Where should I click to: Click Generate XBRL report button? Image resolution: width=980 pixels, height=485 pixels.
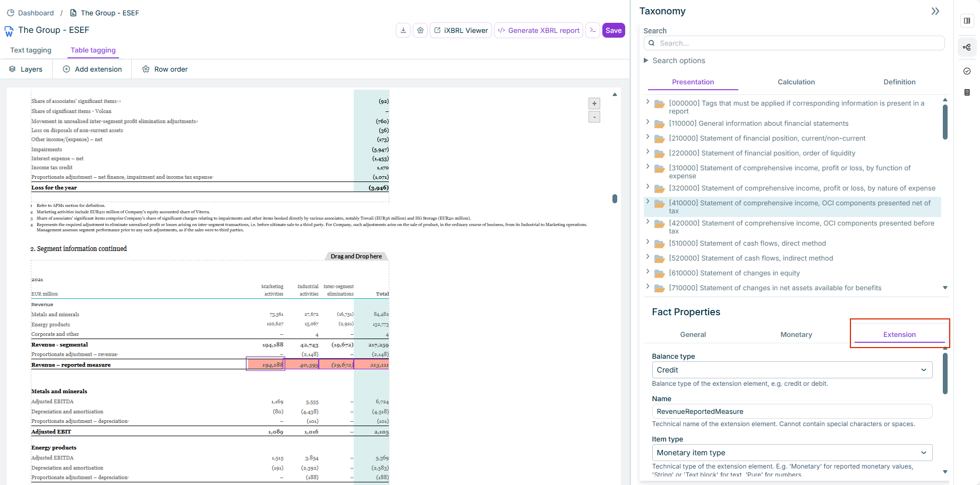[x=539, y=30]
